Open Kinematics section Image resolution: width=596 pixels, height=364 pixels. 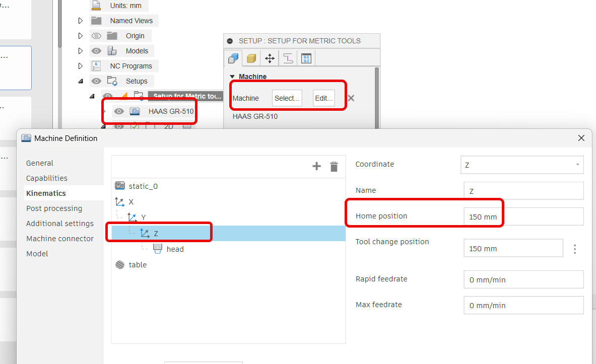[46, 193]
